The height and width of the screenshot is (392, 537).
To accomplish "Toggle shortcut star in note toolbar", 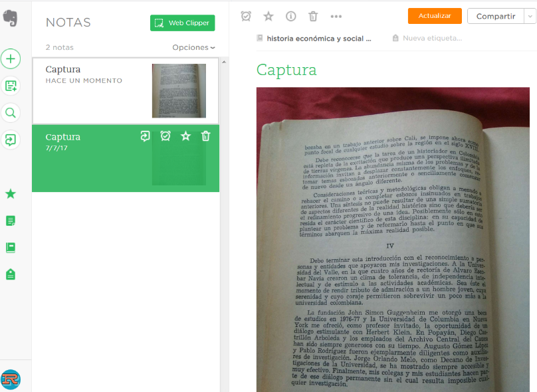I will click(x=268, y=16).
